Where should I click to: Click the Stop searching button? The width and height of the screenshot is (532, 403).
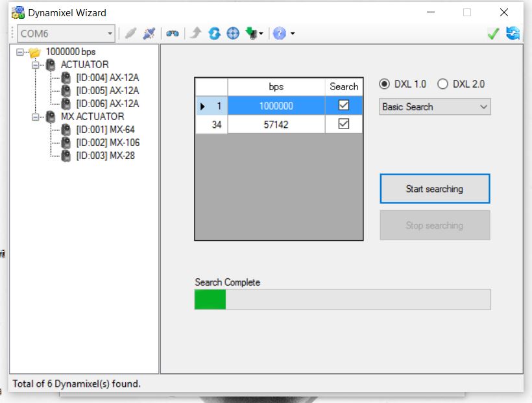(x=435, y=225)
